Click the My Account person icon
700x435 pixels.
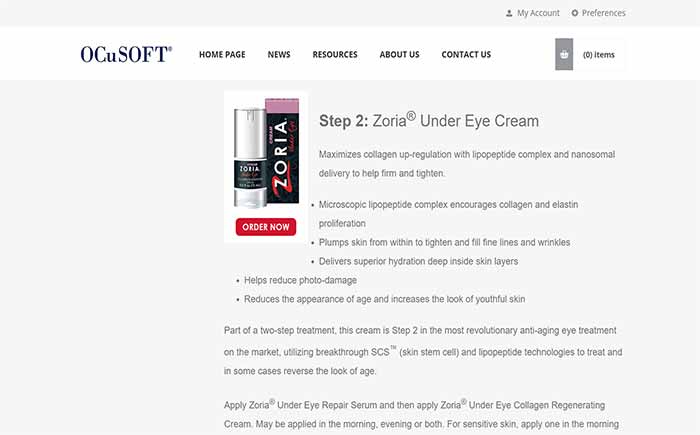(x=509, y=13)
